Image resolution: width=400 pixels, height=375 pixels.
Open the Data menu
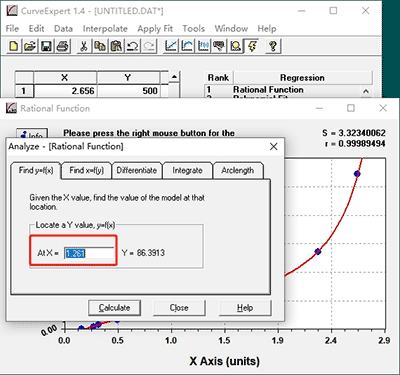(x=63, y=29)
